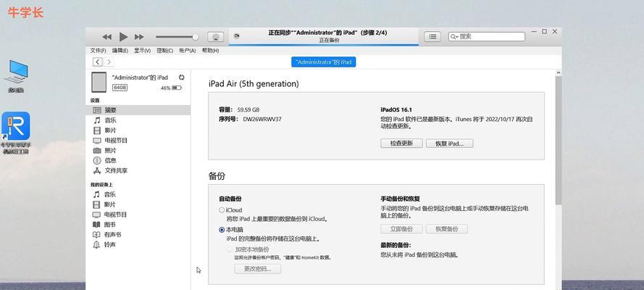Image resolution: width=644 pixels, height=290 pixels.
Task: Start playback with the Play button
Action: [123, 37]
